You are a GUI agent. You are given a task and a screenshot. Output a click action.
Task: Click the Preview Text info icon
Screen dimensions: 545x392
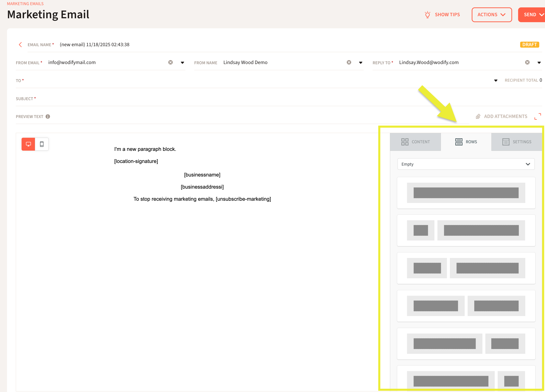click(x=48, y=117)
